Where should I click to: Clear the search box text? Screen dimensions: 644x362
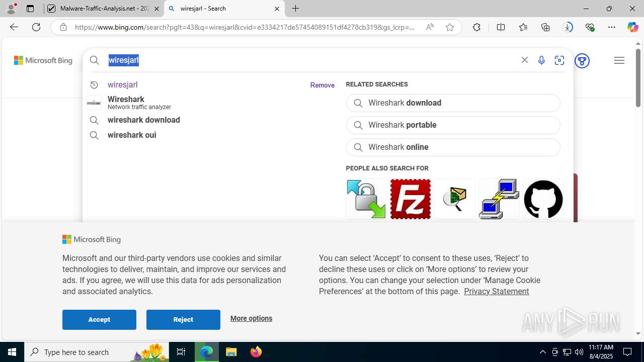pyautogui.click(x=524, y=60)
